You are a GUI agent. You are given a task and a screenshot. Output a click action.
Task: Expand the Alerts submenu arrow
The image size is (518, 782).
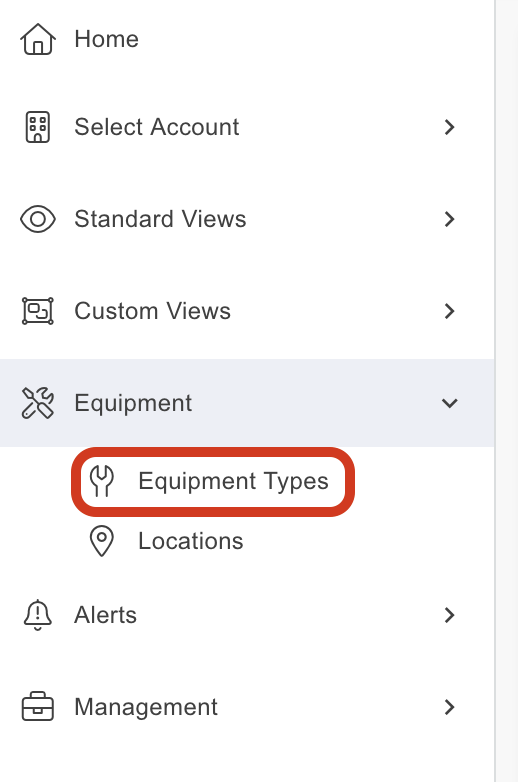click(x=449, y=615)
